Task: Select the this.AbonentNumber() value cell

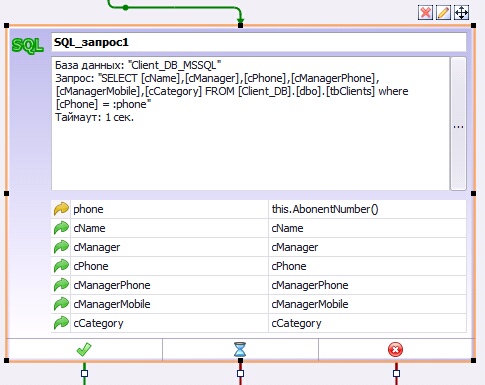Action: (x=367, y=209)
